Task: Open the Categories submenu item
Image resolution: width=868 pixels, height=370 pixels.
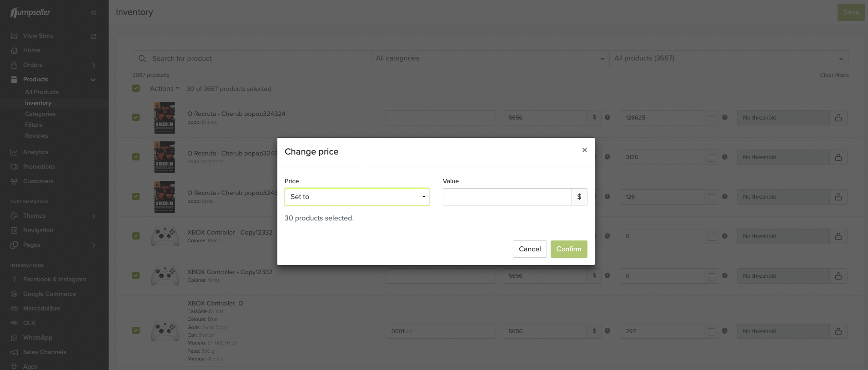Action: click(40, 114)
